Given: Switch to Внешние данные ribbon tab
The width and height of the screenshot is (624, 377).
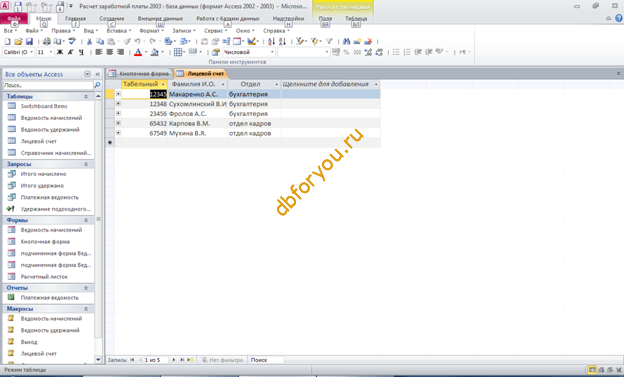Looking at the screenshot, I should pyautogui.click(x=160, y=18).
